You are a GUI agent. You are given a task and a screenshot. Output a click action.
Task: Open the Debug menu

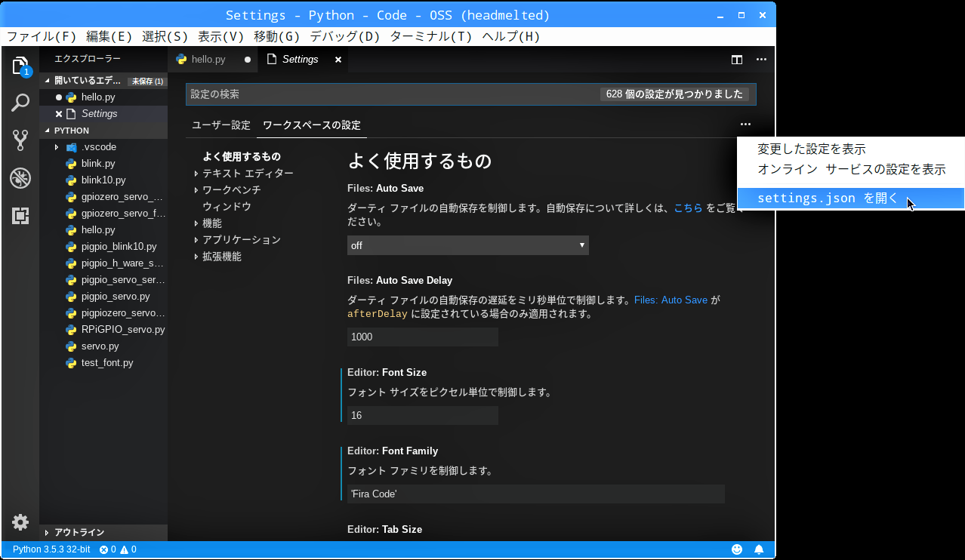click(344, 36)
